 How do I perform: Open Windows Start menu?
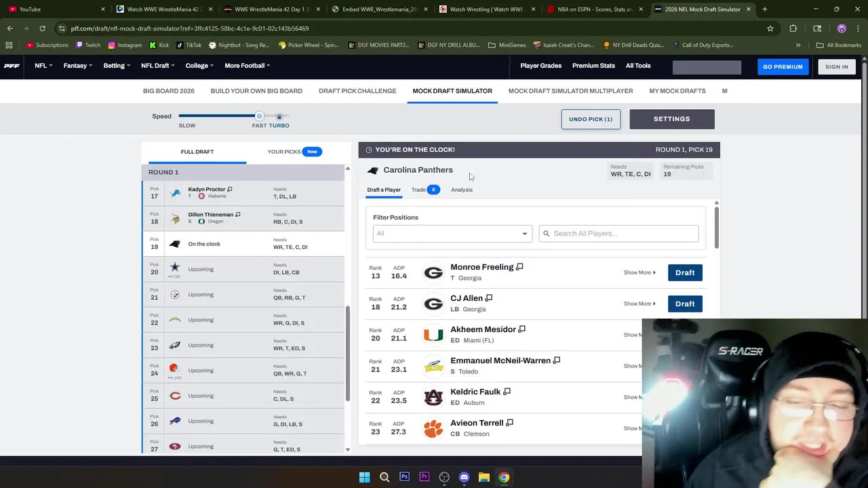[x=364, y=477]
